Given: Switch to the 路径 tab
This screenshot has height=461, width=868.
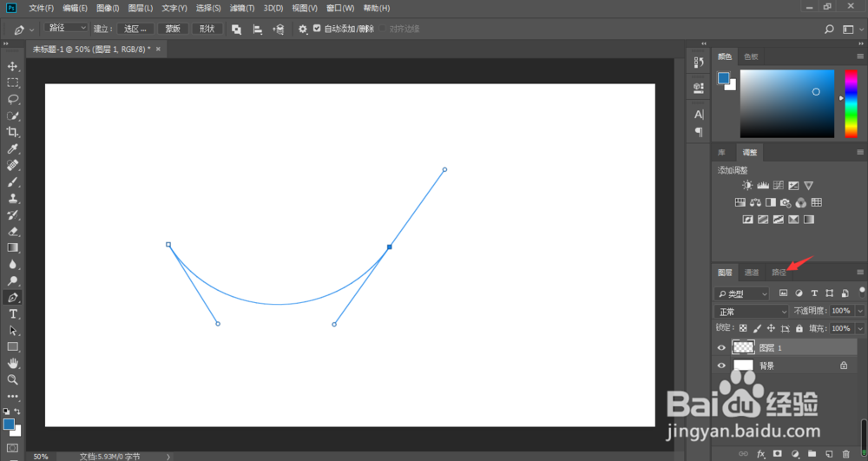Looking at the screenshot, I should point(779,273).
